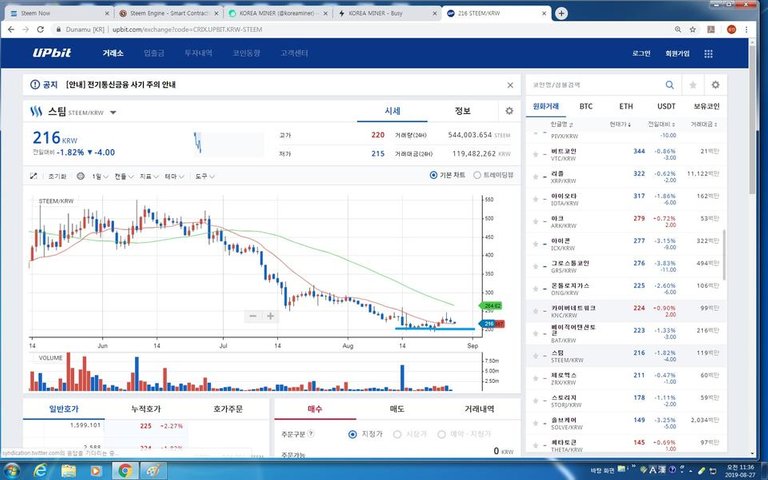Open the 도구 tools dropdown

205,176
